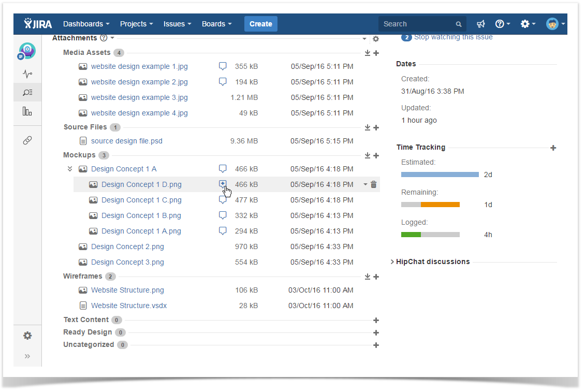
Task: Open the help question mark menu
Action: coord(502,24)
